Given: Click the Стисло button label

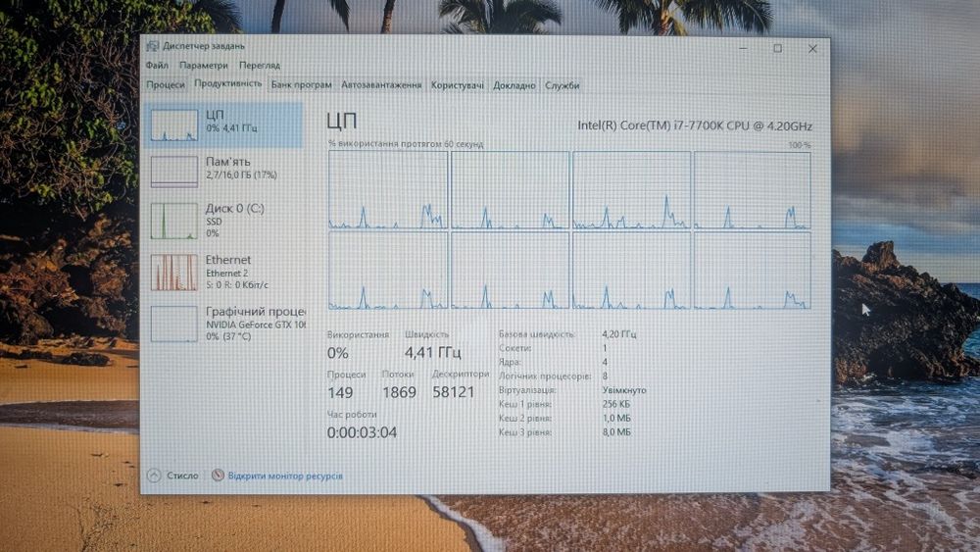Looking at the screenshot, I should pyautogui.click(x=182, y=476).
